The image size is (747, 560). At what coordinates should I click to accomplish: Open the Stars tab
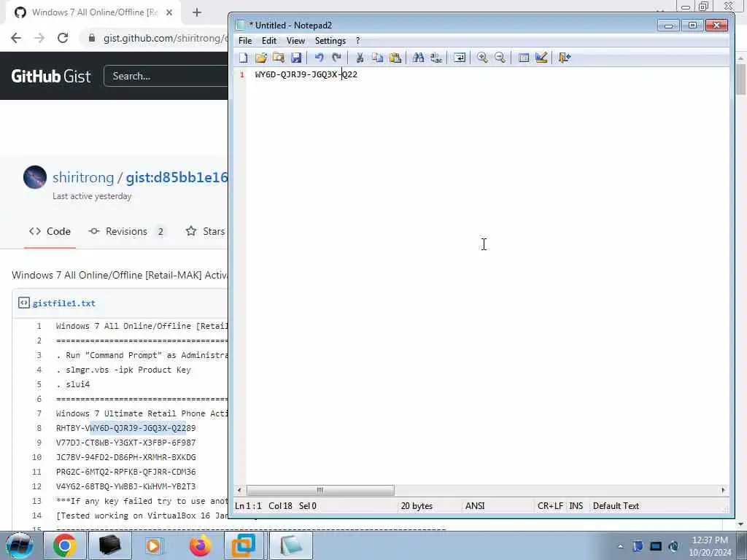205,231
